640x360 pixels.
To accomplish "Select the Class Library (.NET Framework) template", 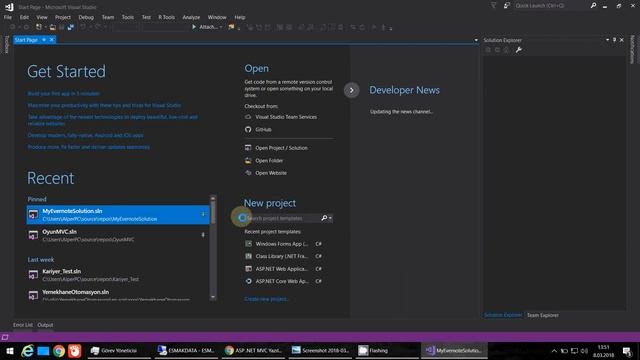I will [283, 256].
